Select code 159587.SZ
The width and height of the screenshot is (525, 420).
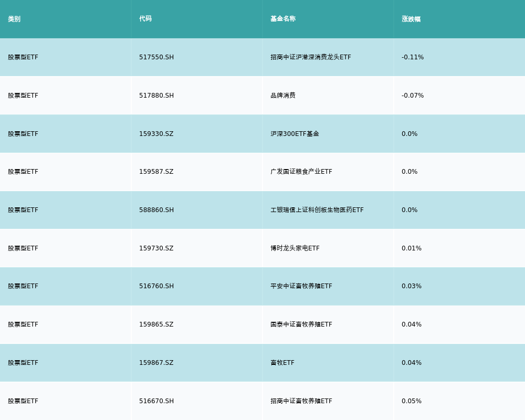[156, 172]
